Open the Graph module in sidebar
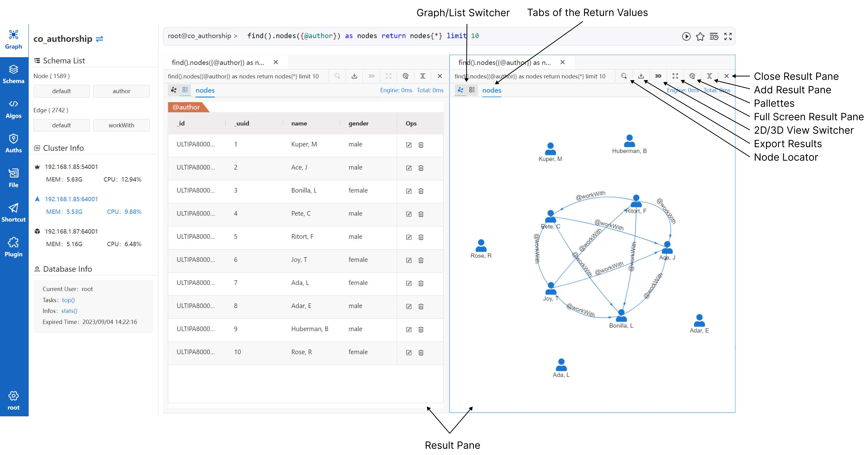 coord(13,40)
